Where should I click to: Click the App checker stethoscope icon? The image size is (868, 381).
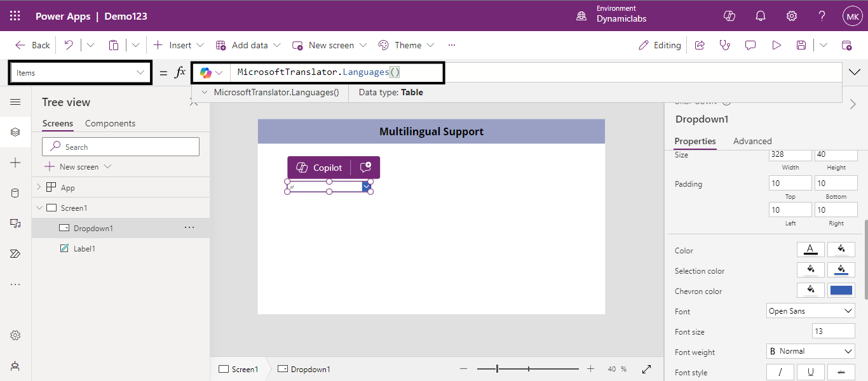(x=724, y=45)
